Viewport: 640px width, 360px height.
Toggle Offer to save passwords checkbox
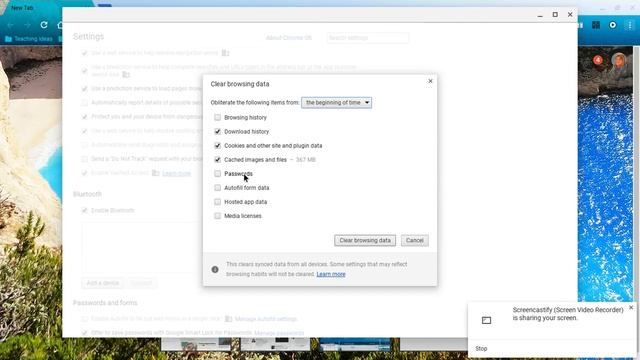point(84,333)
